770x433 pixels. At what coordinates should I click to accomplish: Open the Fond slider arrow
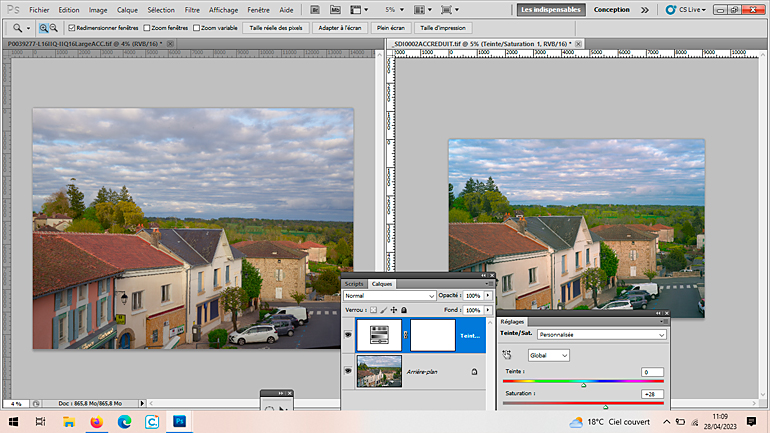[488, 310]
